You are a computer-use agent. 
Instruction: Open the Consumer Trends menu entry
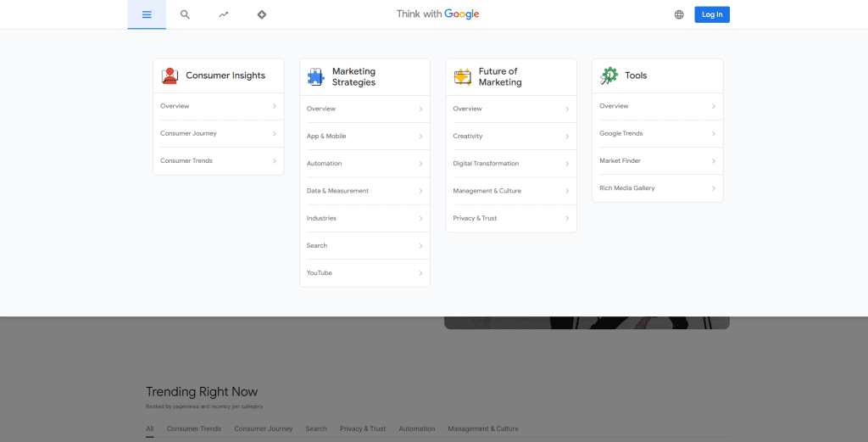218,161
